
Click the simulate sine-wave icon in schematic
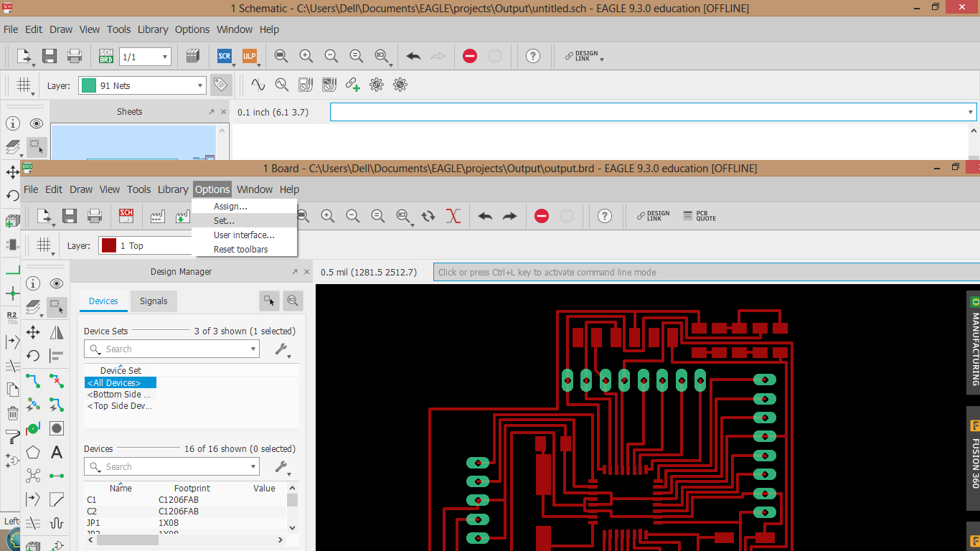pyautogui.click(x=258, y=85)
